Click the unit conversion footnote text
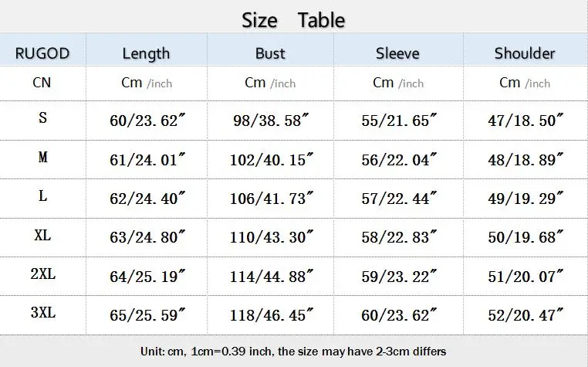This screenshot has width=588, height=367. pos(293,351)
